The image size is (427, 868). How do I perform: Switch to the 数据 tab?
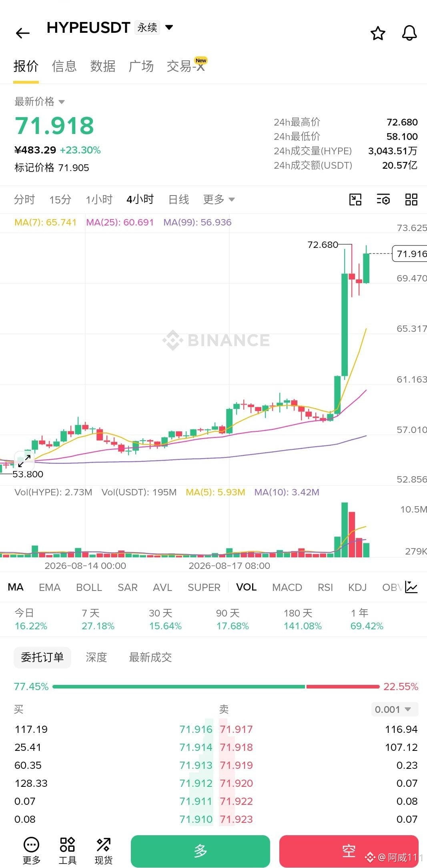coord(103,66)
